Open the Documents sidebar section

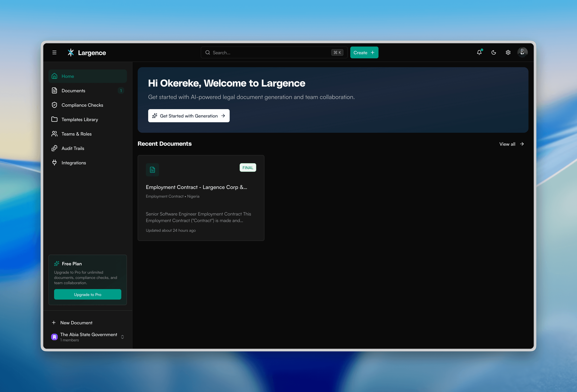[73, 91]
